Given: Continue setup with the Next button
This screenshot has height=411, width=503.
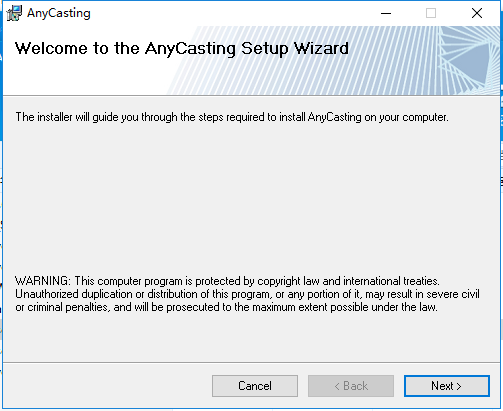Looking at the screenshot, I should click(447, 386).
